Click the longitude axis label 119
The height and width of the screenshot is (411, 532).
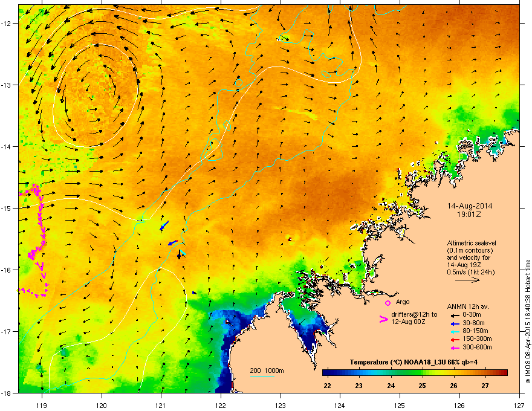click(42, 405)
